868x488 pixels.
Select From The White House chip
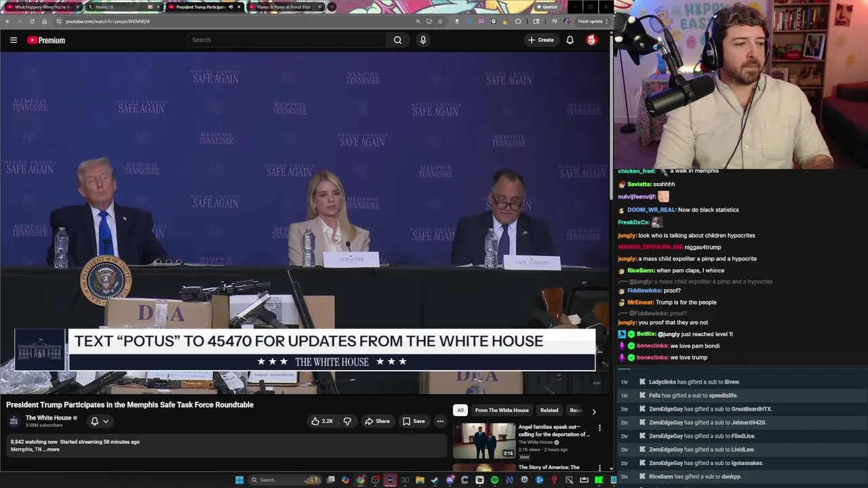pyautogui.click(x=502, y=410)
